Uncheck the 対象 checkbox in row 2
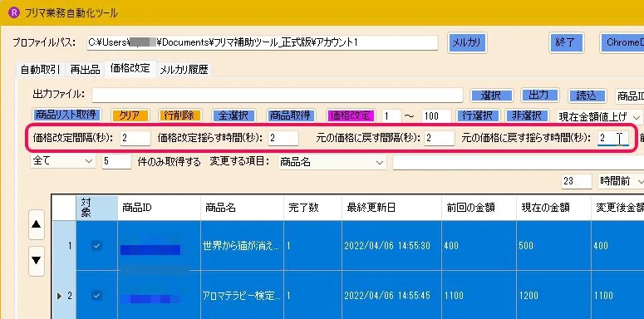The height and width of the screenshot is (319, 644). click(97, 295)
